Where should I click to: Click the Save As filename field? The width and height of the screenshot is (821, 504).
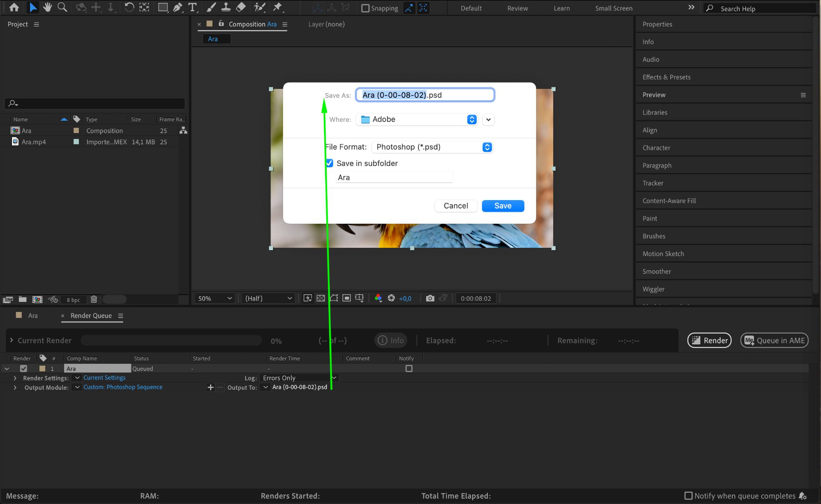tap(425, 95)
